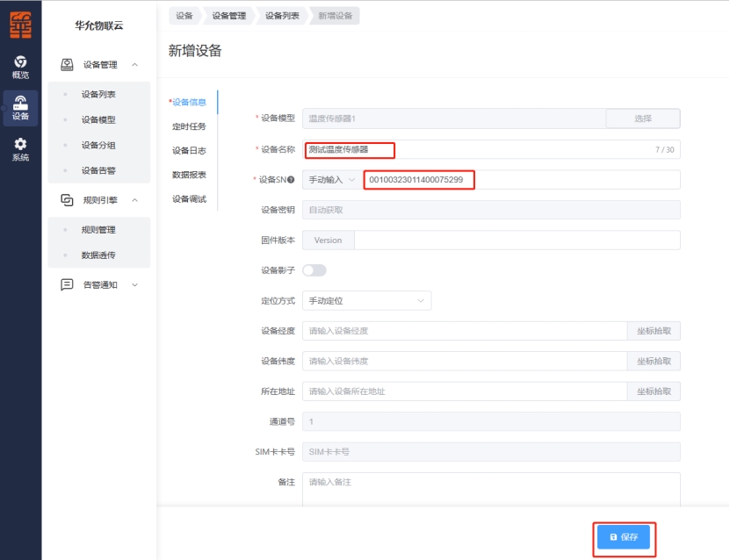Click the 设备管理 menu icon

pos(67,64)
